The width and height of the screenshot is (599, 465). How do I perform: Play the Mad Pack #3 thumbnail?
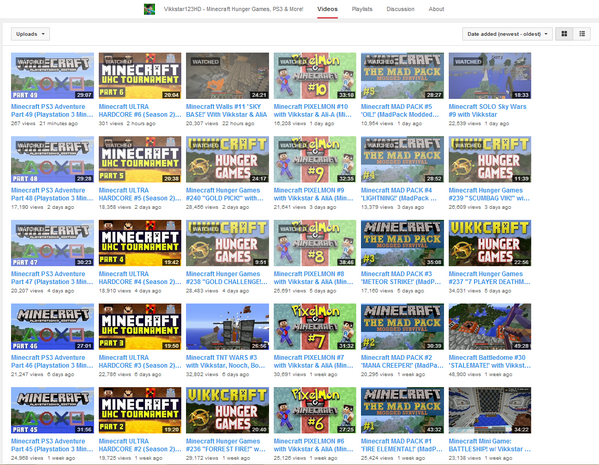point(402,243)
